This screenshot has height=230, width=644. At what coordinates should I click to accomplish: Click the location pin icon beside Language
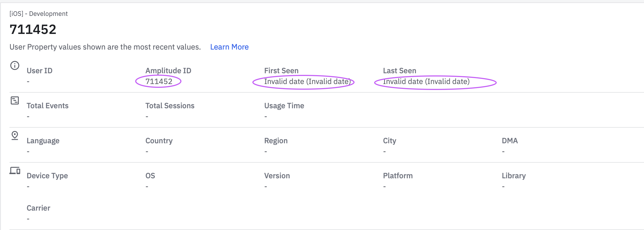(x=15, y=135)
